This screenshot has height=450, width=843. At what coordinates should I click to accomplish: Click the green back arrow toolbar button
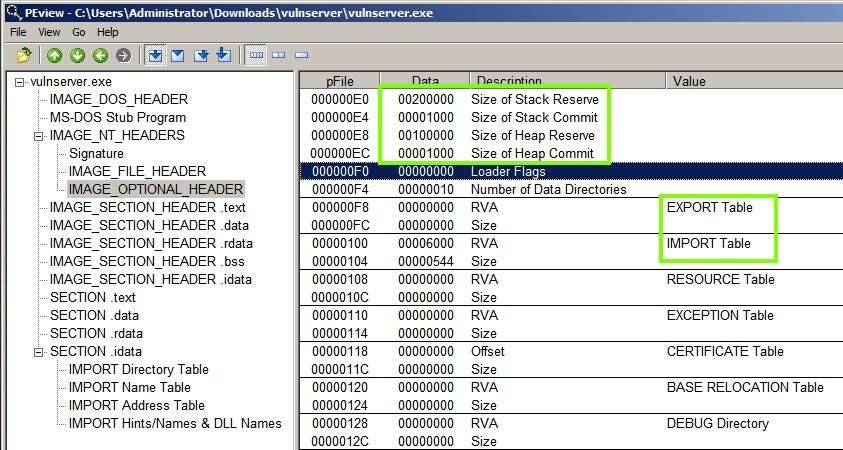(x=101, y=55)
